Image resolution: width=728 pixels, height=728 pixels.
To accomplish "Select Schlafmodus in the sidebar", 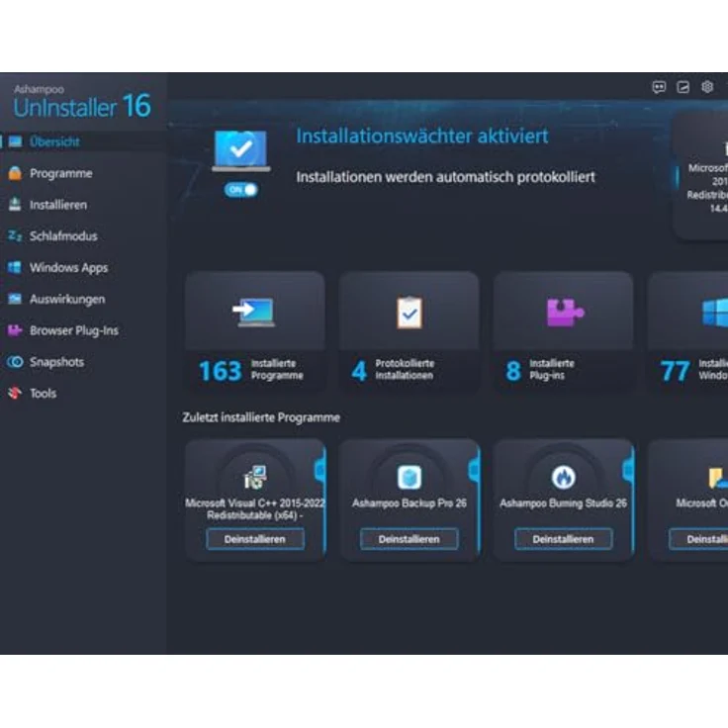I will pyautogui.click(x=63, y=235).
